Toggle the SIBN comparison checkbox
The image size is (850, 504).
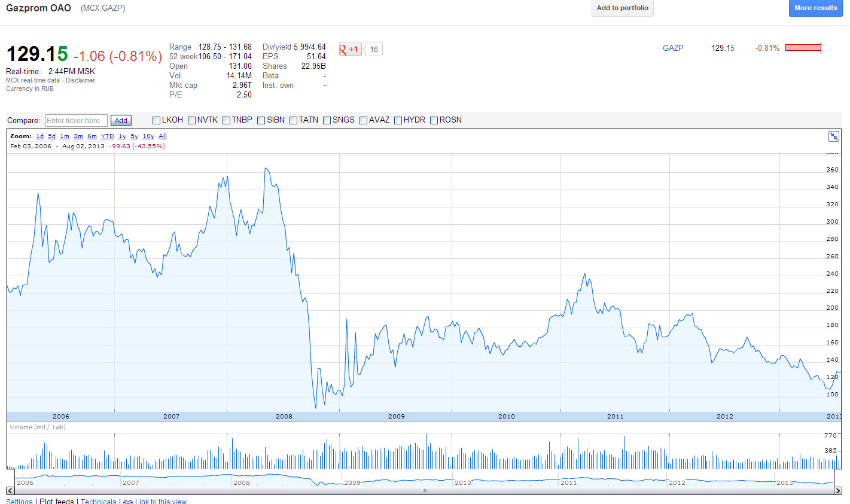click(x=261, y=120)
